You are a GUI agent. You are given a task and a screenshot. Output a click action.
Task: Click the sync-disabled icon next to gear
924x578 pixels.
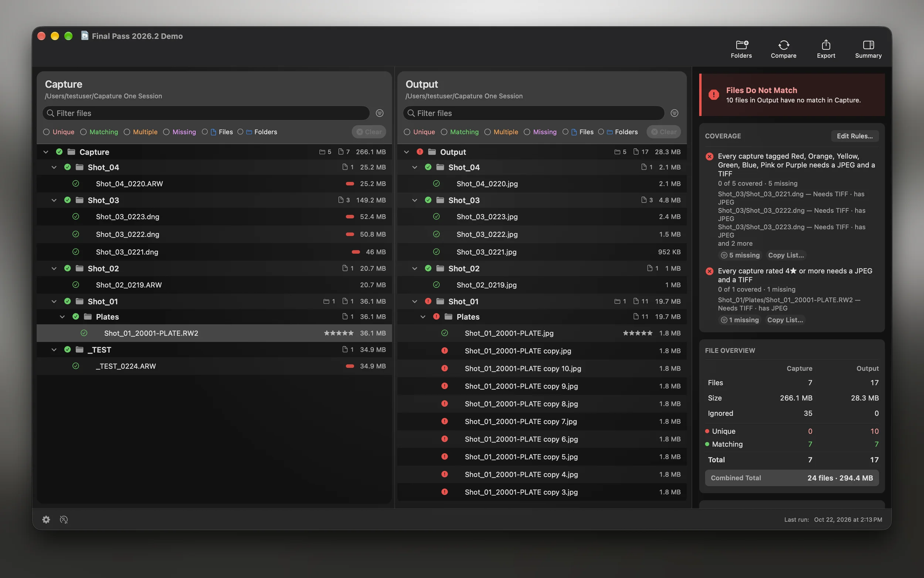[64, 520]
